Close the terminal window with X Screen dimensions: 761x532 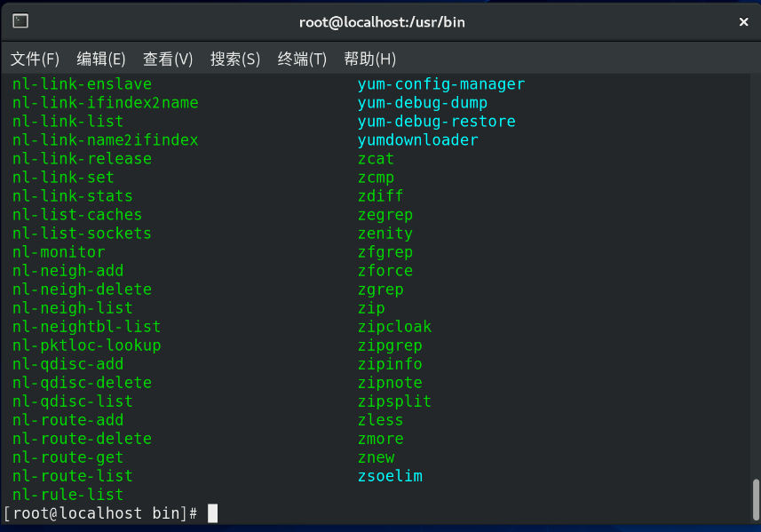743,22
